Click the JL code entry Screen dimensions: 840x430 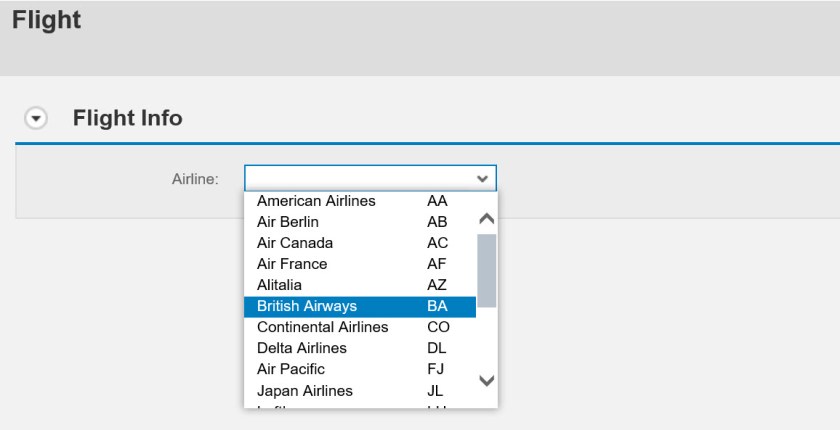pyautogui.click(x=435, y=390)
